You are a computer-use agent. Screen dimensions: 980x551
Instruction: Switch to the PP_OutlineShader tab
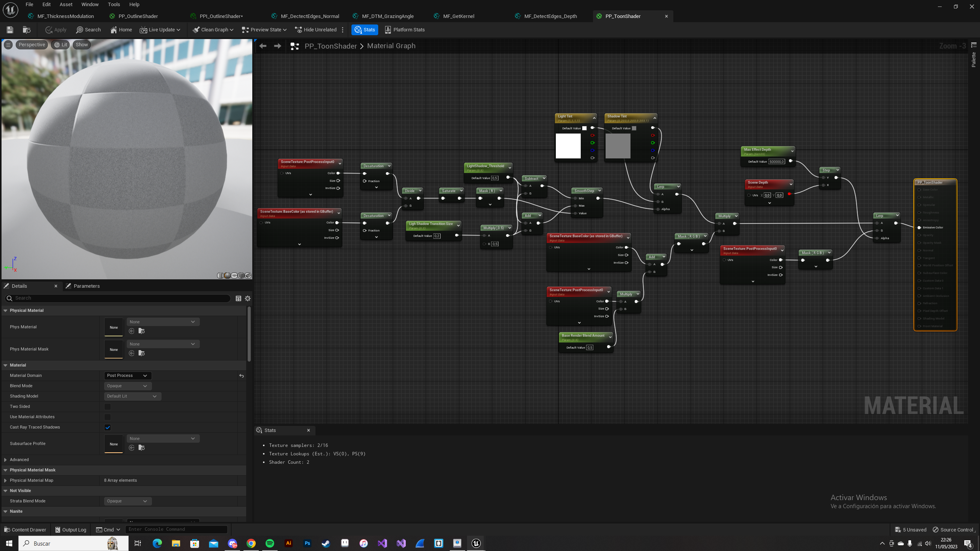[138, 16]
